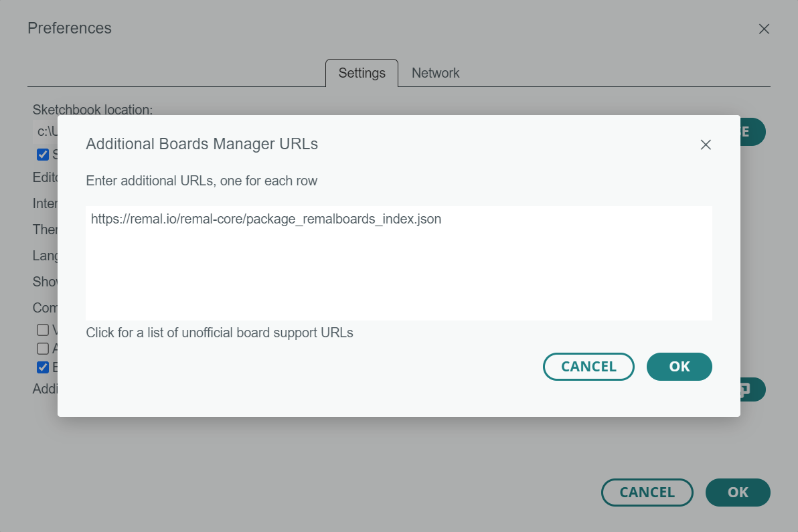
Task: Click the Preferences window title text
Action: tap(70, 28)
